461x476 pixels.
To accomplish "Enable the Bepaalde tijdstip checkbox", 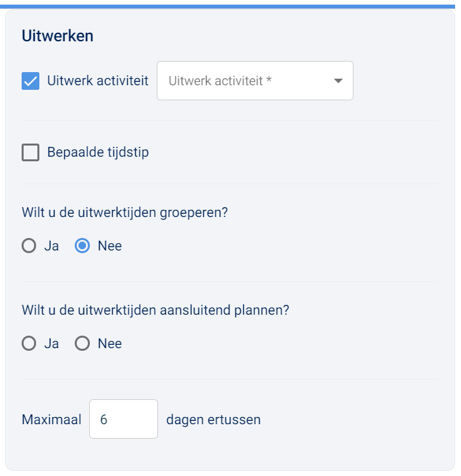I will [x=30, y=153].
